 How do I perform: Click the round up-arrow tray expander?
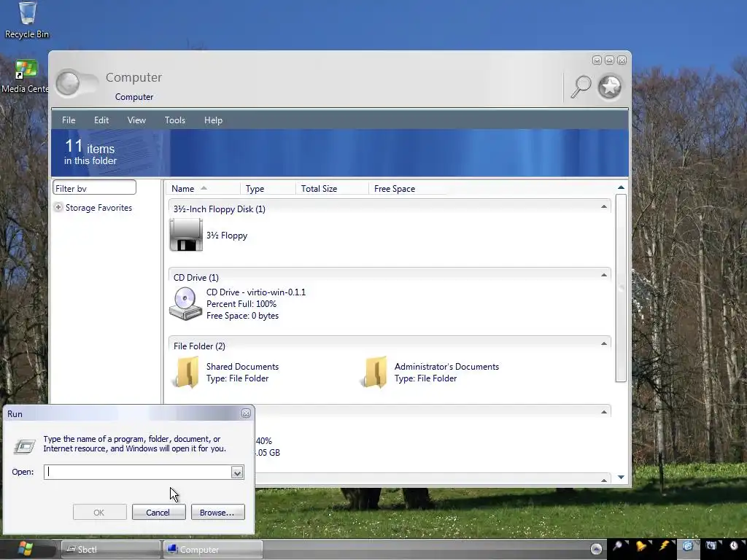[x=596, y=549]
